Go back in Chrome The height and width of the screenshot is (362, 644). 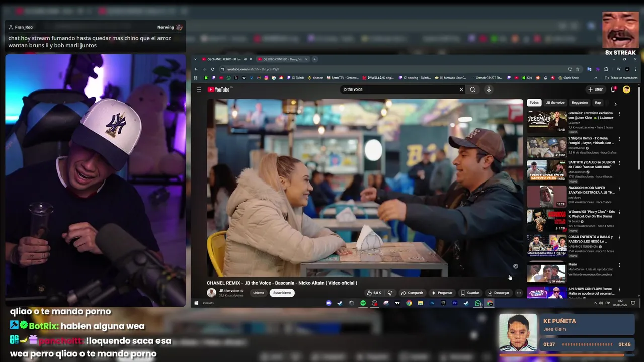[196, 69]
